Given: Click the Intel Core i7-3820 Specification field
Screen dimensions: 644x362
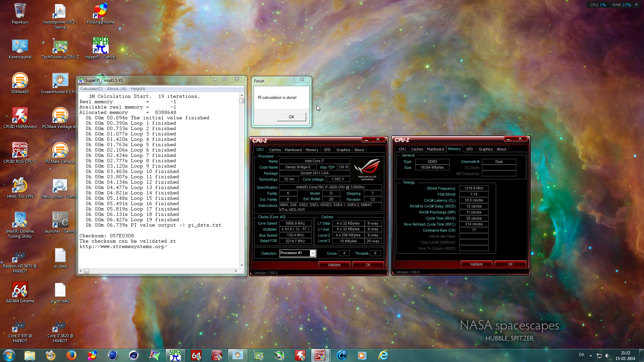Looking at the screenshot, I should point(330,187).
